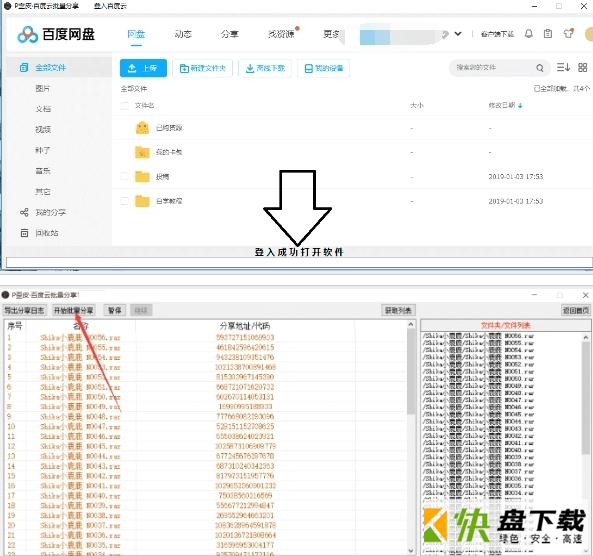The image size is (593, 556).
Task: Switch to the 动态 tab
Action: pyautogui.click(x=183, y=34)
